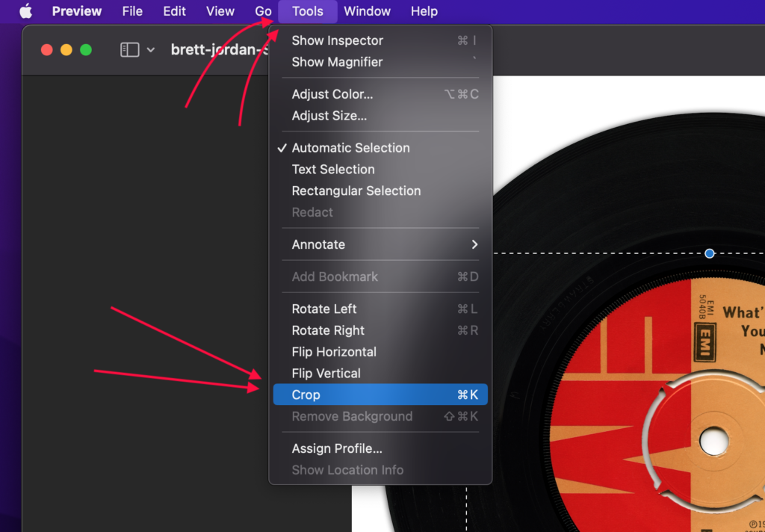
Task: Choose Show Magnifier
Action: click(x=380, y=62)
